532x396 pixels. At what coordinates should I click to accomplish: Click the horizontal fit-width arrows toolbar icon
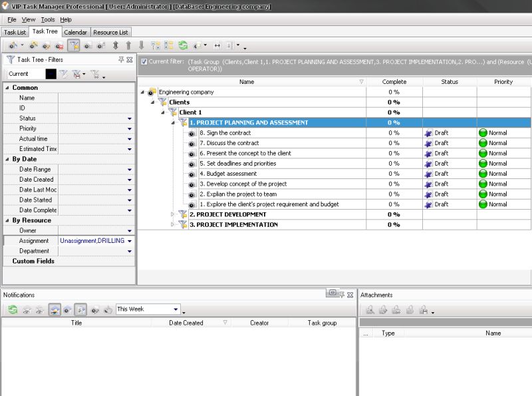coord(217,45)
